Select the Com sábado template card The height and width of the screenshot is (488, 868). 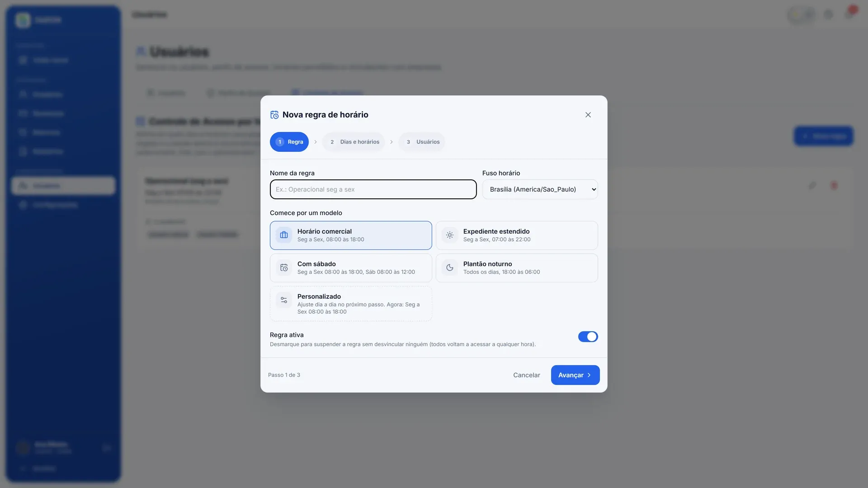point(351,268)
